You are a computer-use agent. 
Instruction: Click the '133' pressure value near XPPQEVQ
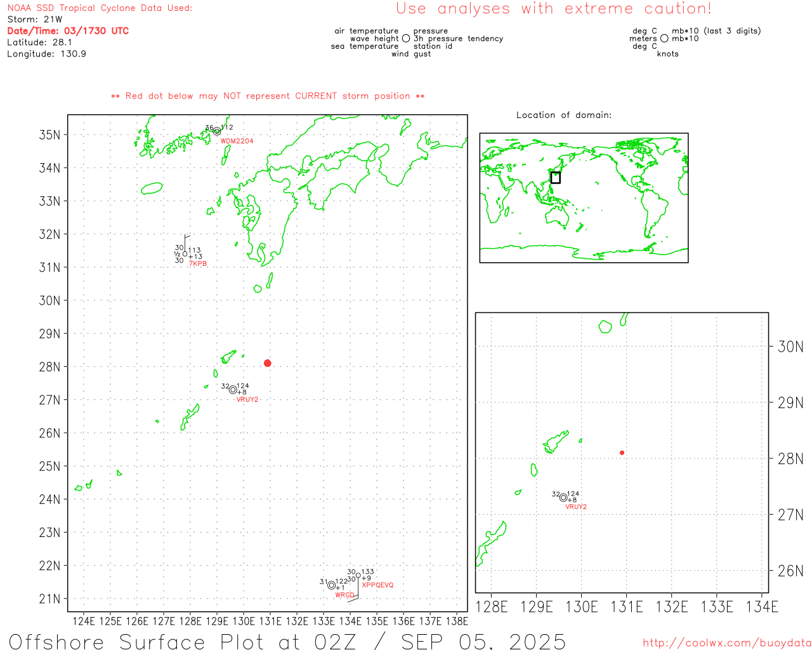(368, 572)
